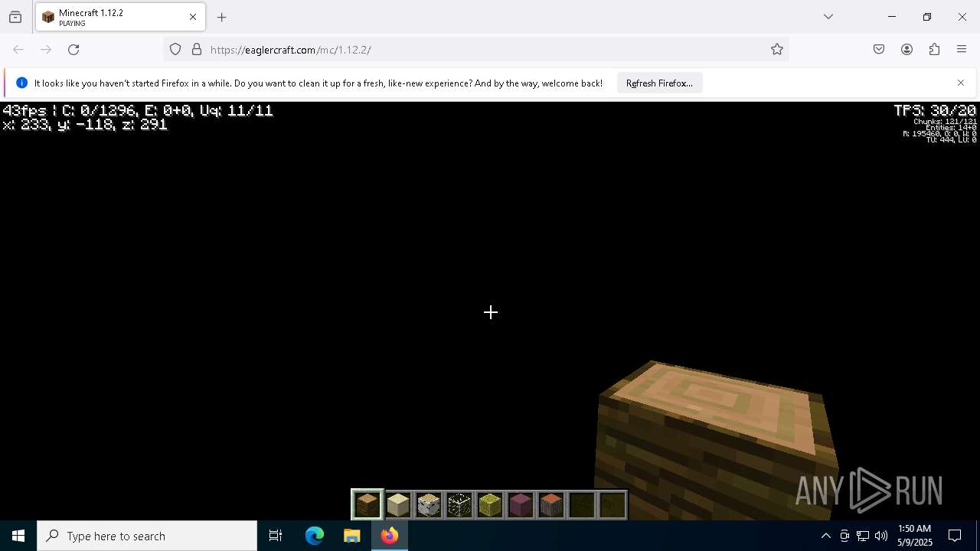980x551 pixels.
Task: Click the TPS: 30/20 readout
Action: click(x=935, y=111)
